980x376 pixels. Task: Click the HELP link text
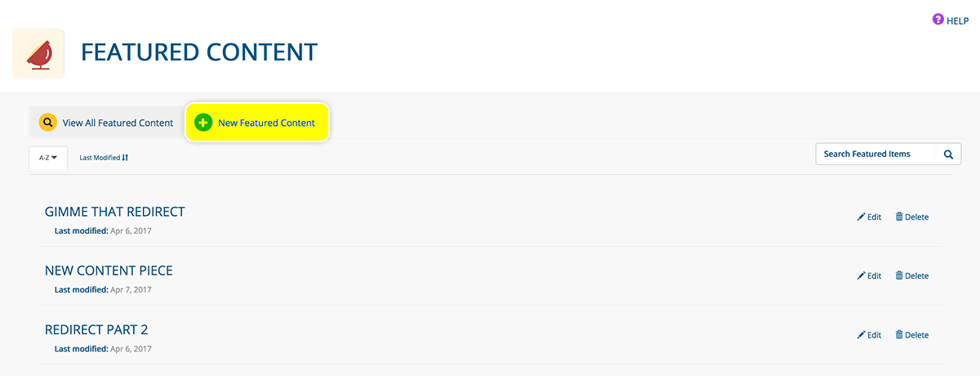957,20
